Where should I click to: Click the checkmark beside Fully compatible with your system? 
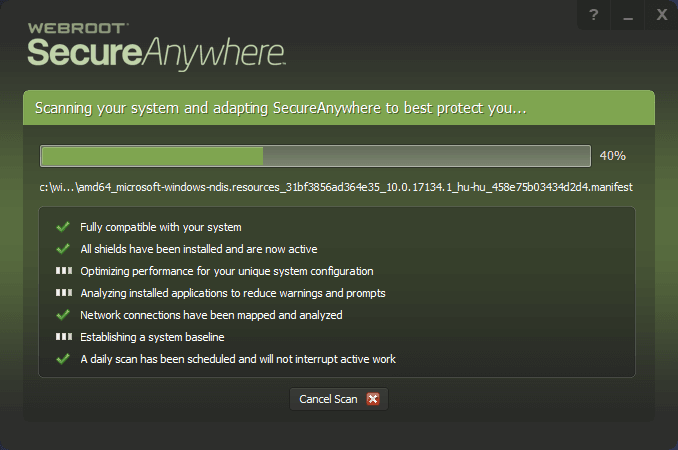point(63,227)
